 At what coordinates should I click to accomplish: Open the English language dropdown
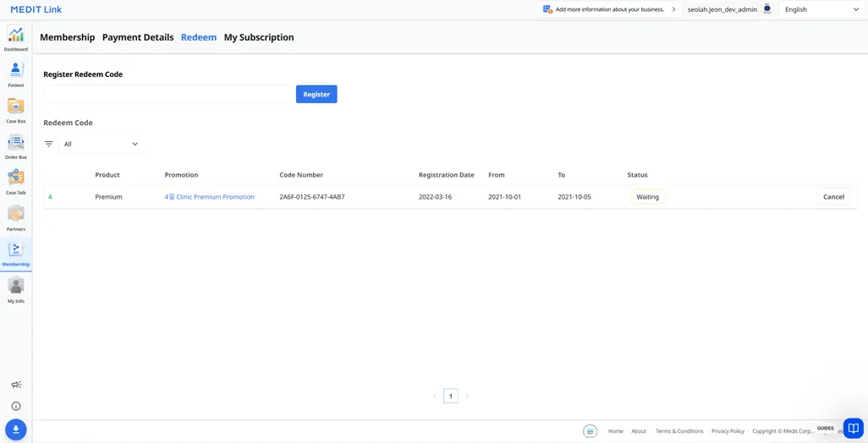pos(821,9)
